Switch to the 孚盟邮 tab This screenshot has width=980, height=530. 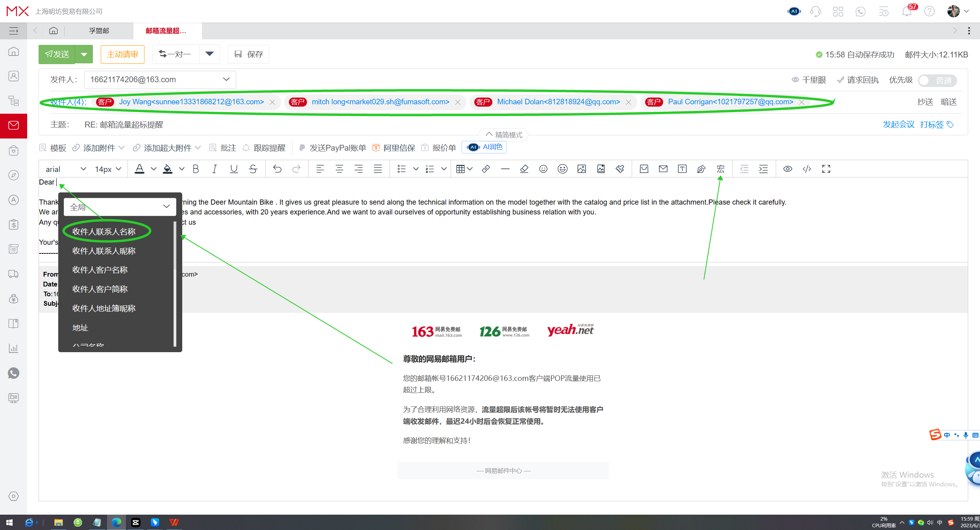pyautogui.click(x=99, y=31)
